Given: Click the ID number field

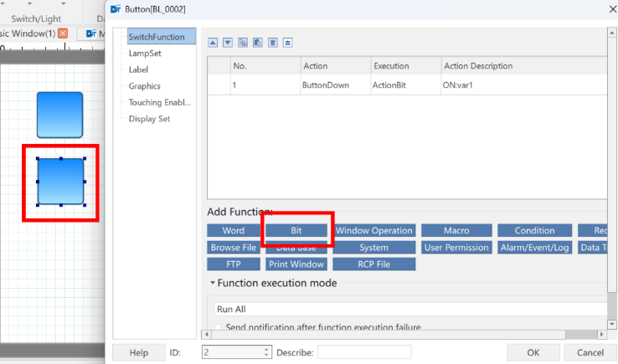Looking at the screenshot, I should tap(233, 352).
